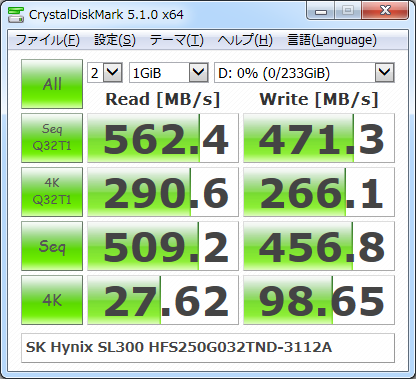The image size is (416, 379).
Task: Click the Read [MB/s] column header
Action: [163, 99]
